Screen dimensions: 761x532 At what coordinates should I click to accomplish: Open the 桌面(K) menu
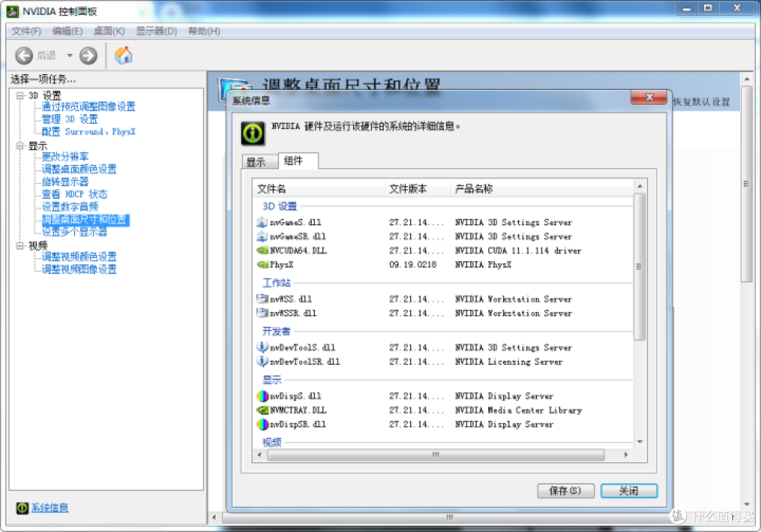point(109,32)
